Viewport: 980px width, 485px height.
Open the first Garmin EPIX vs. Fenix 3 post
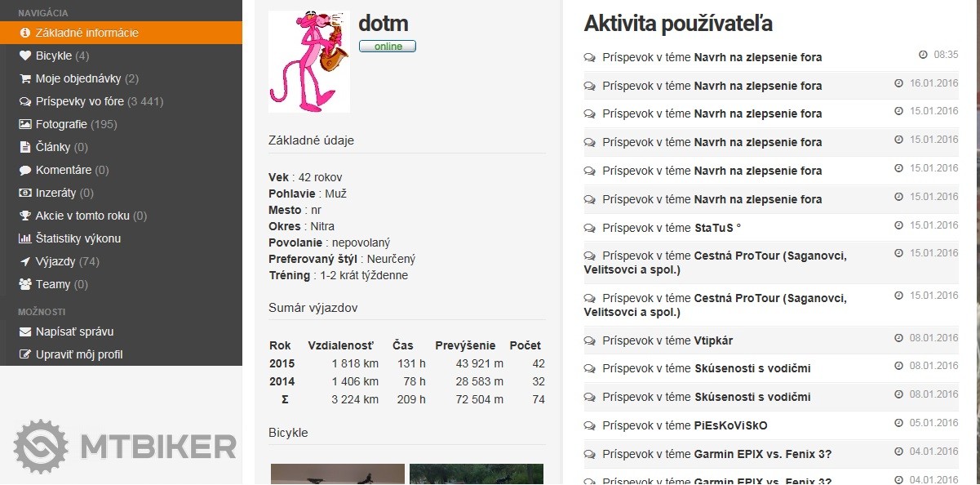[x=762, y=454]
